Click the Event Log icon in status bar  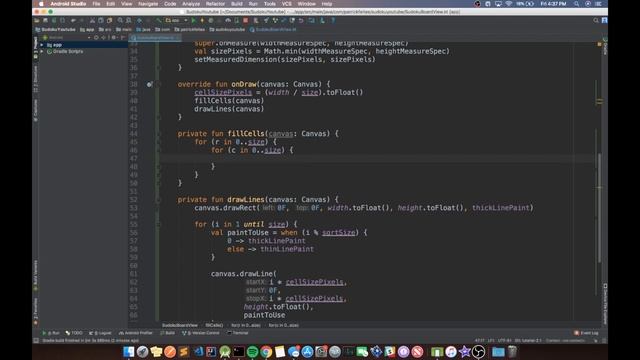pyautogui.click(x=586, y=333)
